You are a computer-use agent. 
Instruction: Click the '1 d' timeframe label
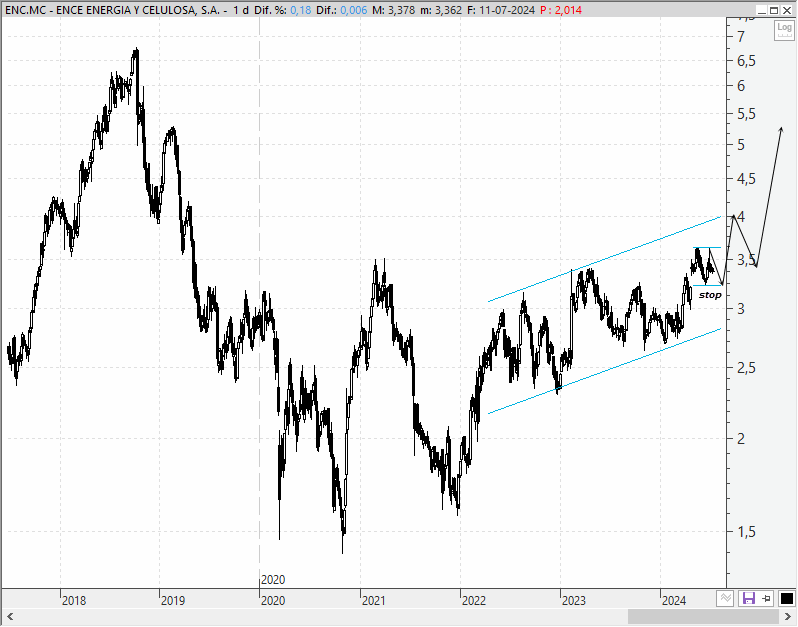241,10
